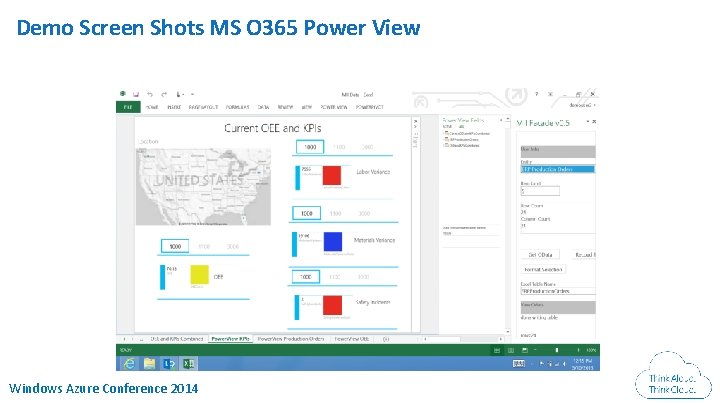The image size is (720, 405).
Task: Switch to the POWER VIEW ribbon tab
Action: [334, 107]
